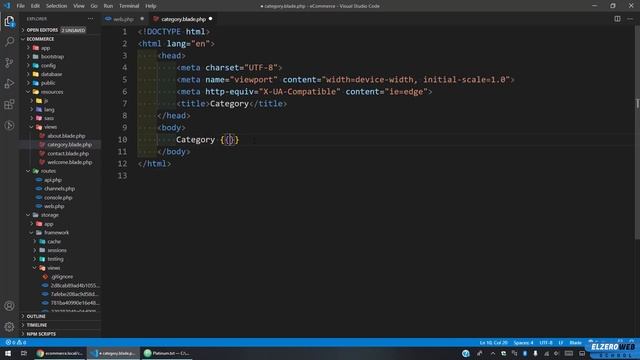Open the File menu

[20, 6]
